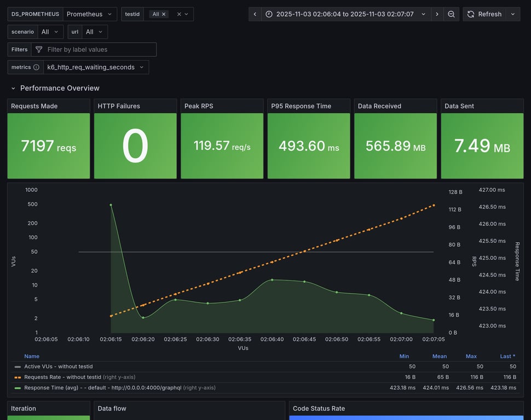
Task: Shift time range backward with left arrow
Action: 255,14
